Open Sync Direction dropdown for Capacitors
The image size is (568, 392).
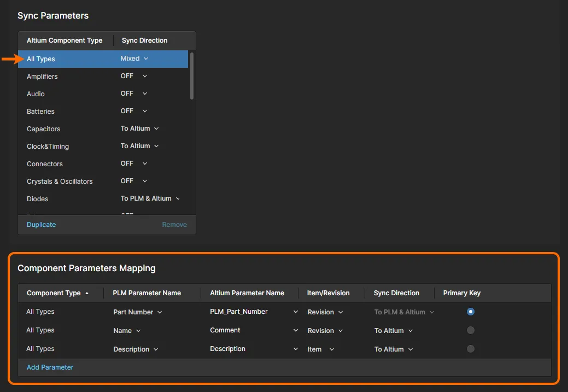point(139,128)
